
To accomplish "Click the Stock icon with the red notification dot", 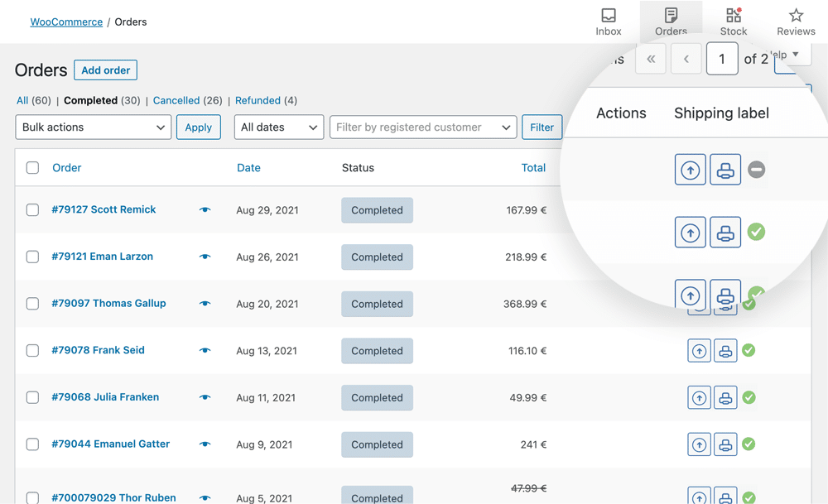I will [733, 21].
